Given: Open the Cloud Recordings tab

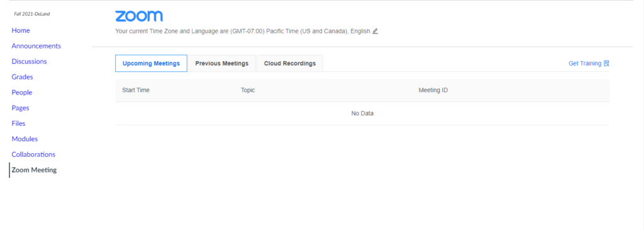Looking at the screenshot, I should click(290, 64).
